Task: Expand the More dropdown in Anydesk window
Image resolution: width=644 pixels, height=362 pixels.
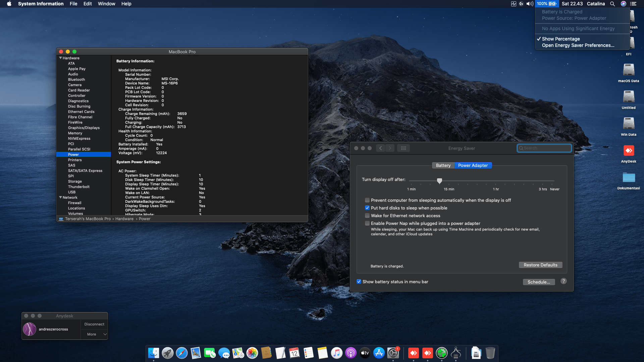Action: click(94, 334)
